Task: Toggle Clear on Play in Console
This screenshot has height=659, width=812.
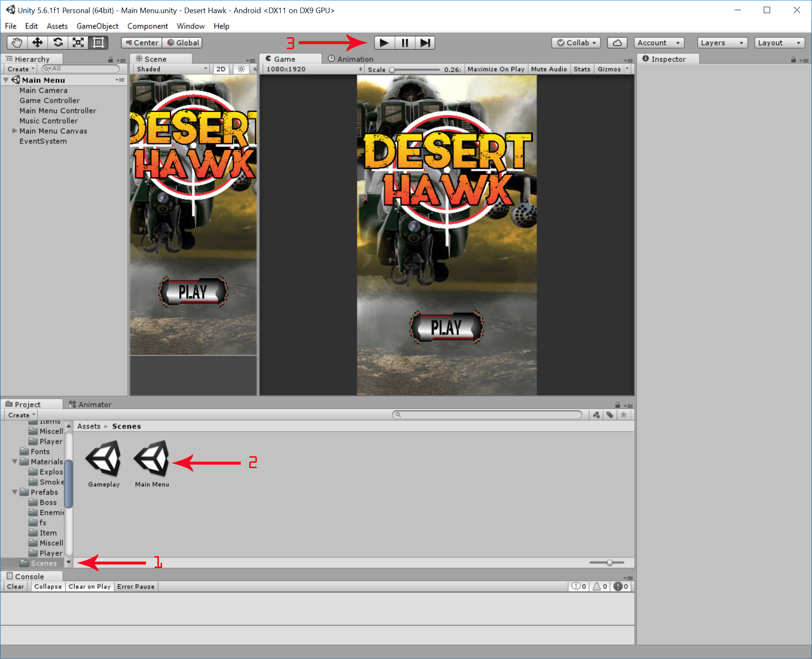Action: [90, 586]
